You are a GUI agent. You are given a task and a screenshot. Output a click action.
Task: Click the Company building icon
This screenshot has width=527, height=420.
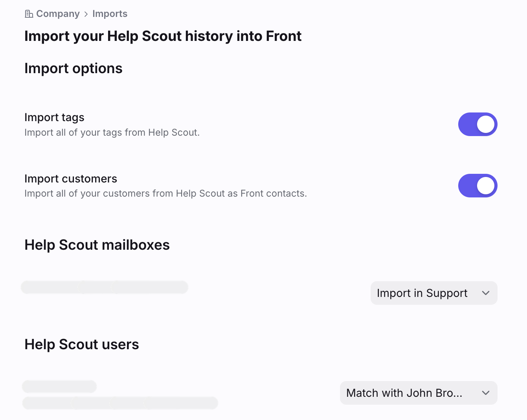tap(29, 14)
